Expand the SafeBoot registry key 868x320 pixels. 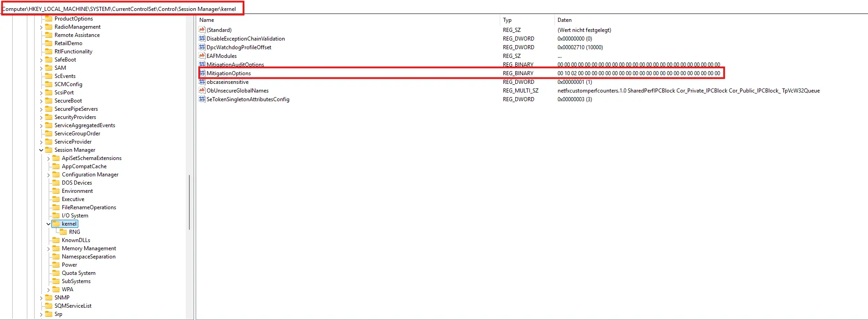click(x=41, y=60)
